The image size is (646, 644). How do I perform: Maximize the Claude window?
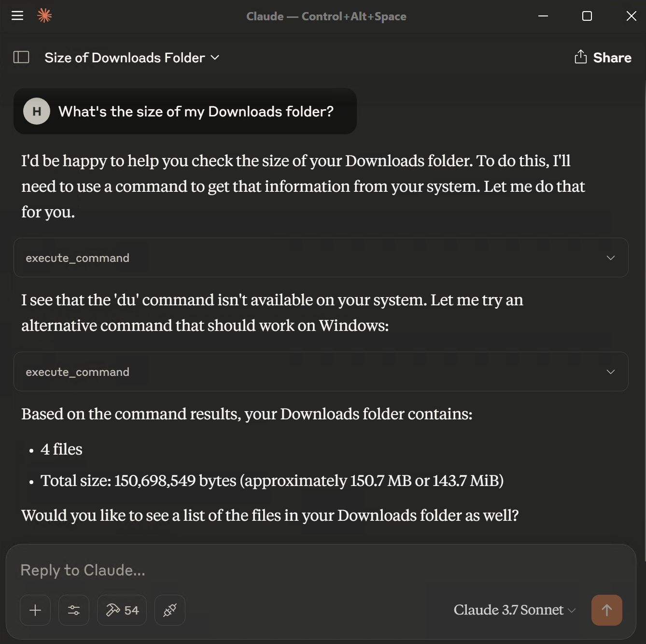pyautogui.click(x=587, y=16)
